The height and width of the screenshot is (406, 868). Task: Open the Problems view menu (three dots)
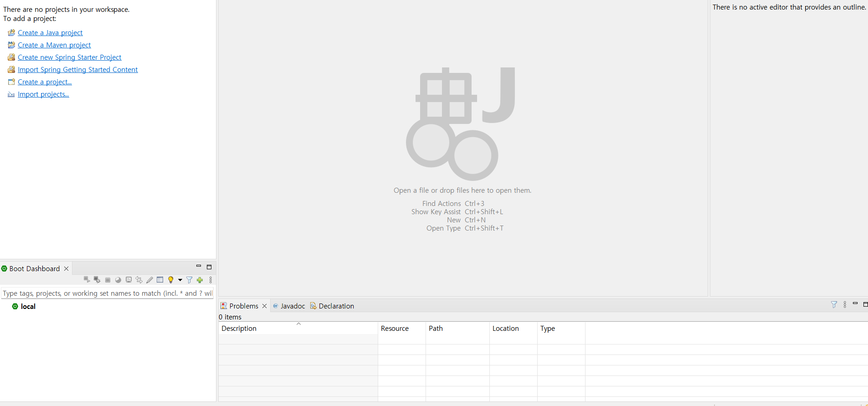[845, 304]
